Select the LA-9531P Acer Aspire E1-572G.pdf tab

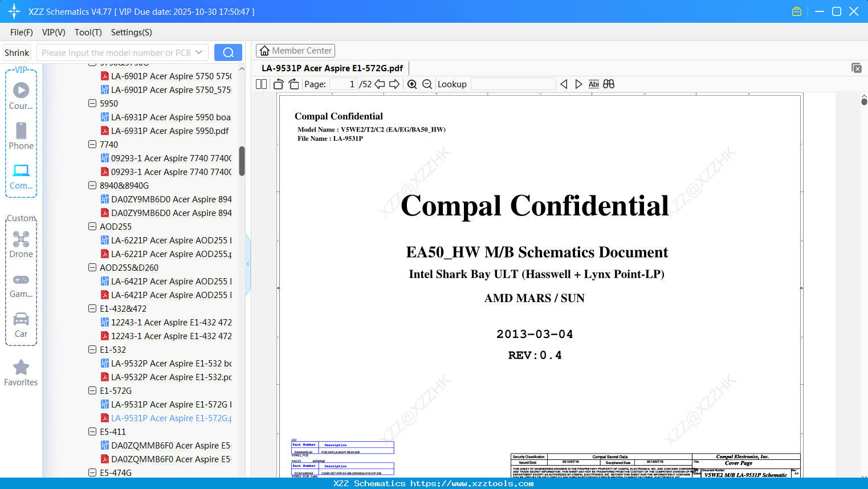332,68
